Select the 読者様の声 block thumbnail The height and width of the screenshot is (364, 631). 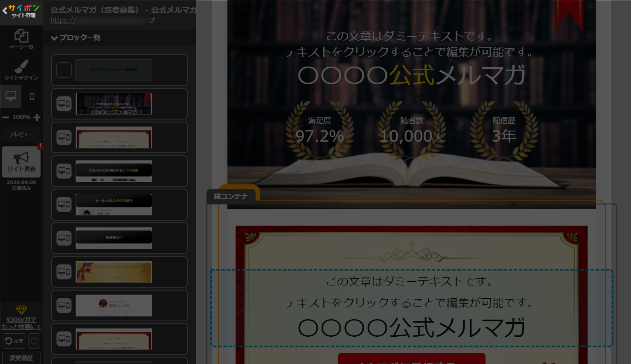114,238
